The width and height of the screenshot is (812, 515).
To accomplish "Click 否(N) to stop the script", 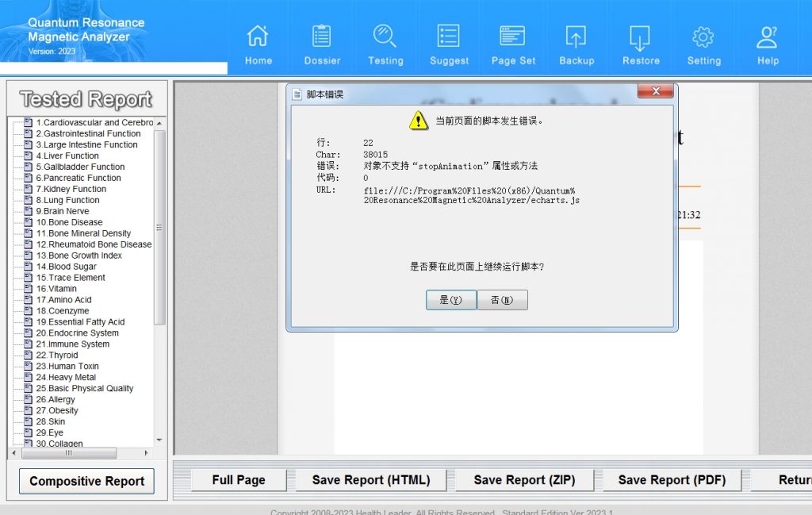I will (x=502, y=300).
